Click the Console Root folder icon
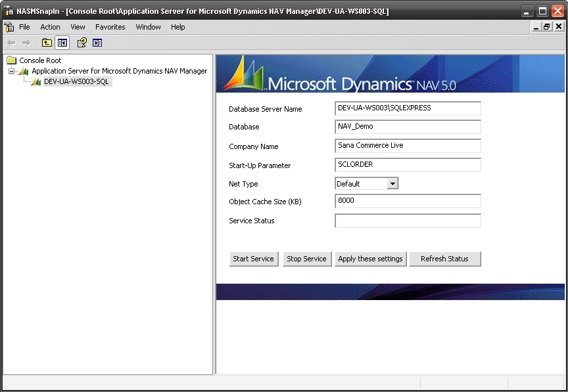This screenshot has width=568, height=392. 11,60
